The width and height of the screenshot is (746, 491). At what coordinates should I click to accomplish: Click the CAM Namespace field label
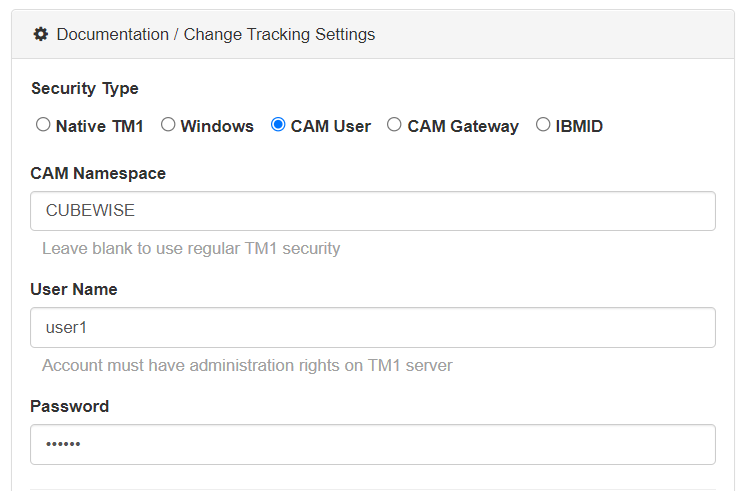(98, 173)
